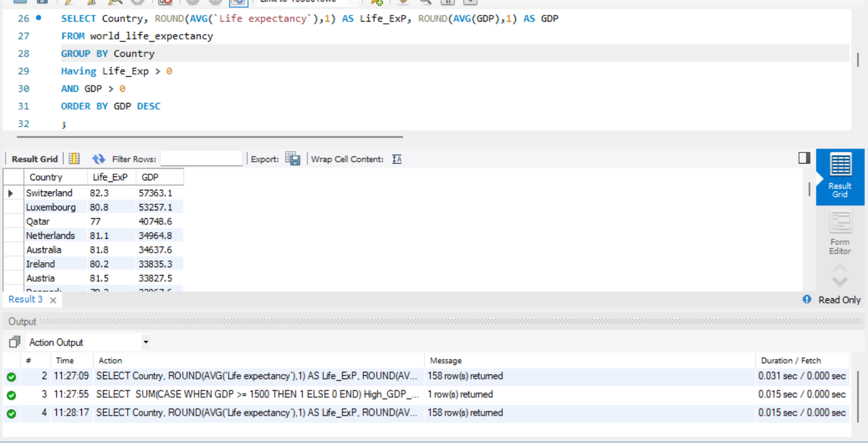868x443 pixels.
Task: Click green check icon for action row 4
Action: 11,414
